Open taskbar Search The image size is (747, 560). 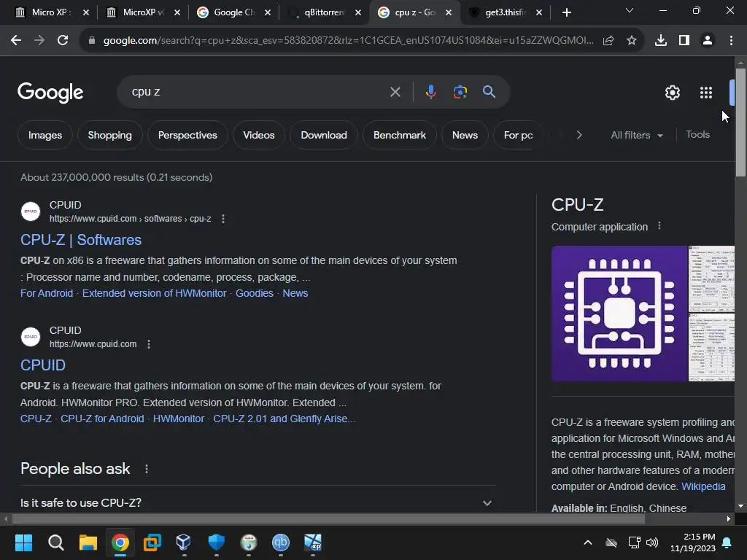coord(55,542)
